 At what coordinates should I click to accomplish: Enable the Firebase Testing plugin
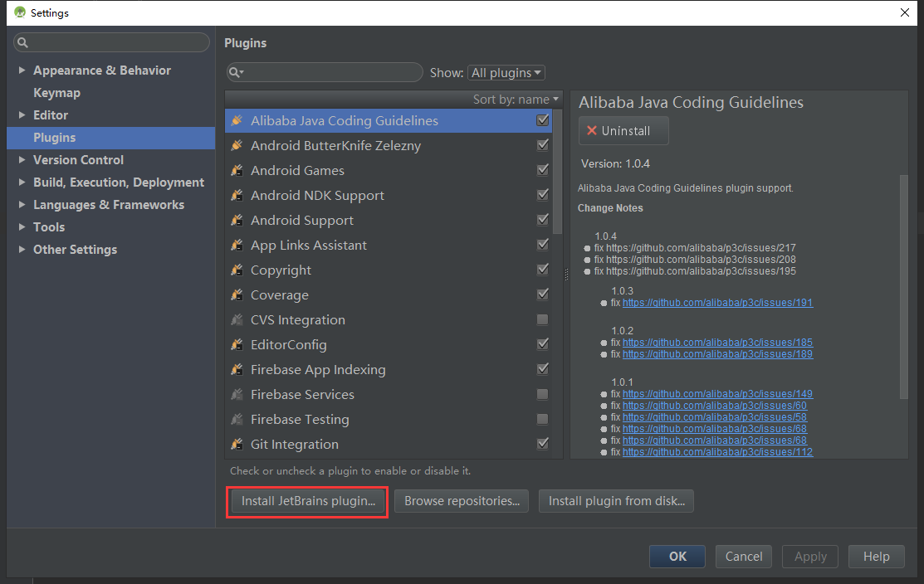[x=543, y=419]
